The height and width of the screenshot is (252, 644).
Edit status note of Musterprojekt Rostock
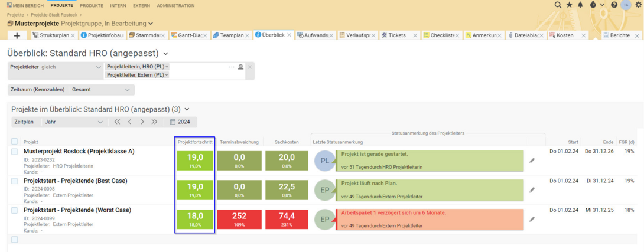tap(532, 161)
